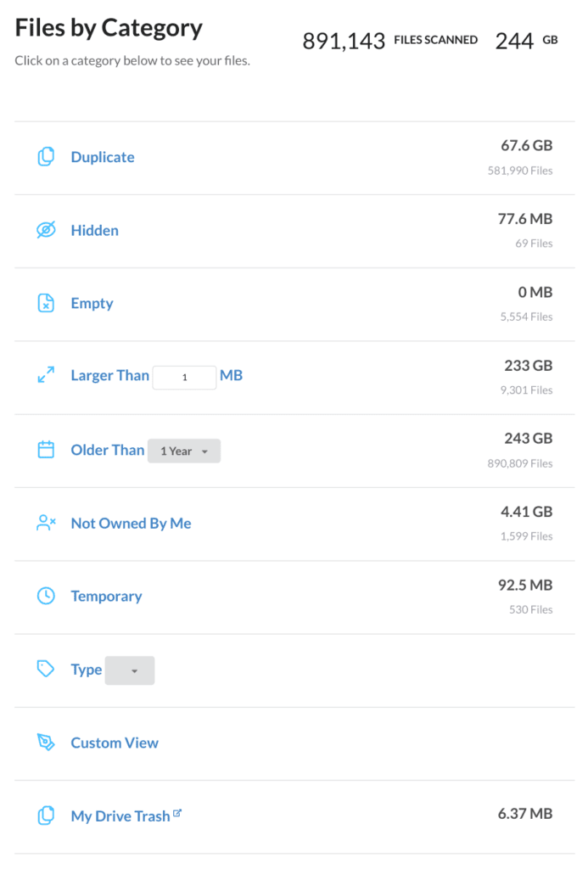Select the Larger Than resize-arrows icon
588x869 pixels.
47,375
